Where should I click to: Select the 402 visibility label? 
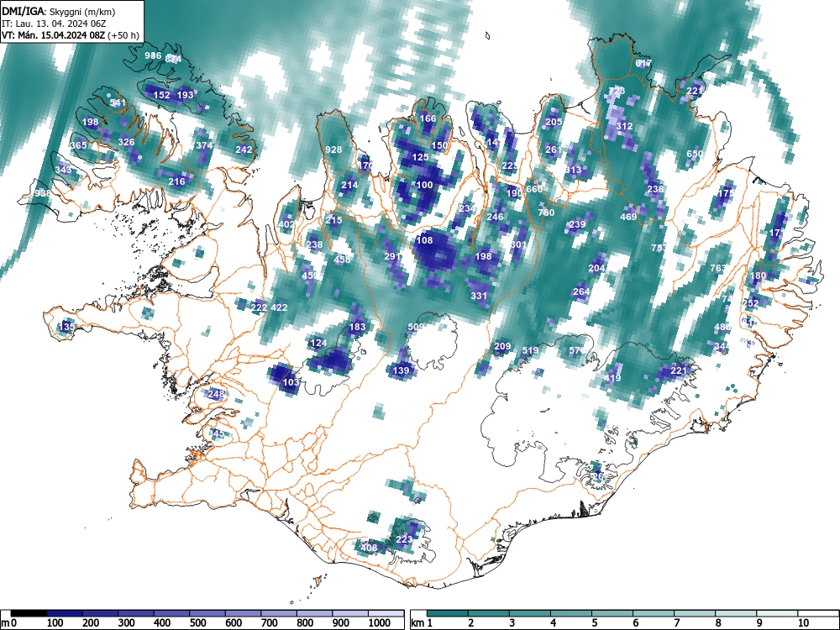click(x=286, y=224)
